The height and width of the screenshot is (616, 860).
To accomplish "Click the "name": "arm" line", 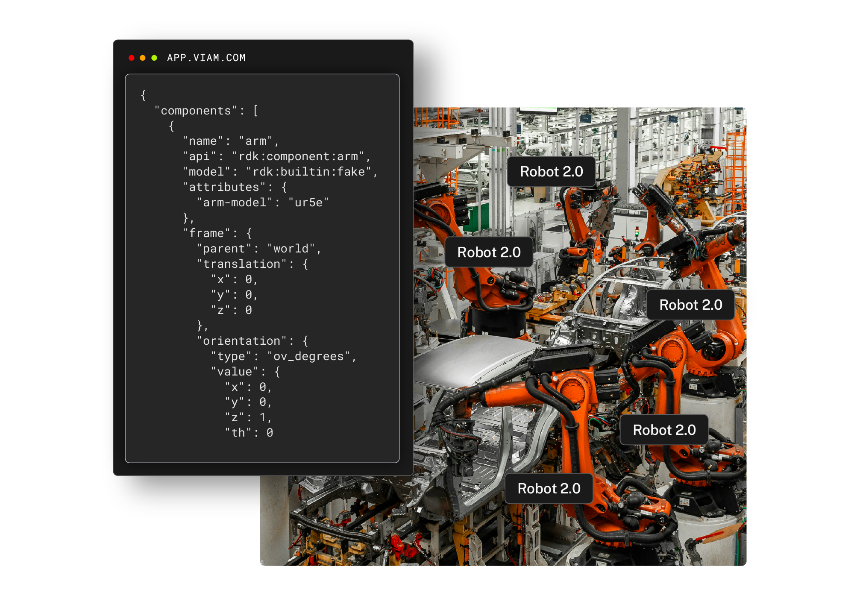I will [x=230, y=141].
